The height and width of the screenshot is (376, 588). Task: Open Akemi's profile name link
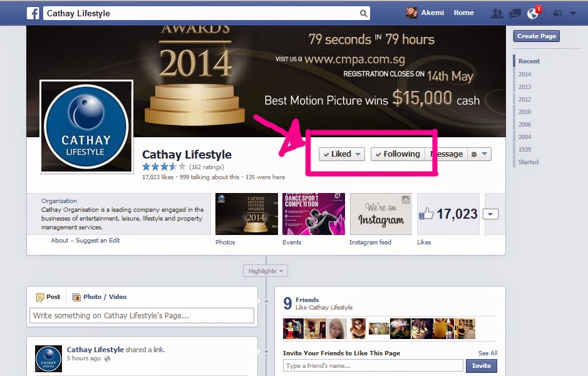(x=432, y=13)
